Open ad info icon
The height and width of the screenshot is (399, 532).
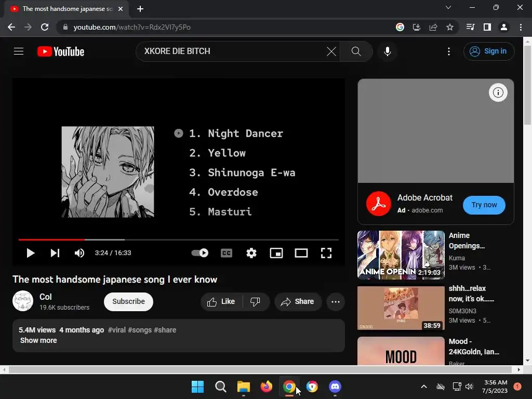[498, 92]
